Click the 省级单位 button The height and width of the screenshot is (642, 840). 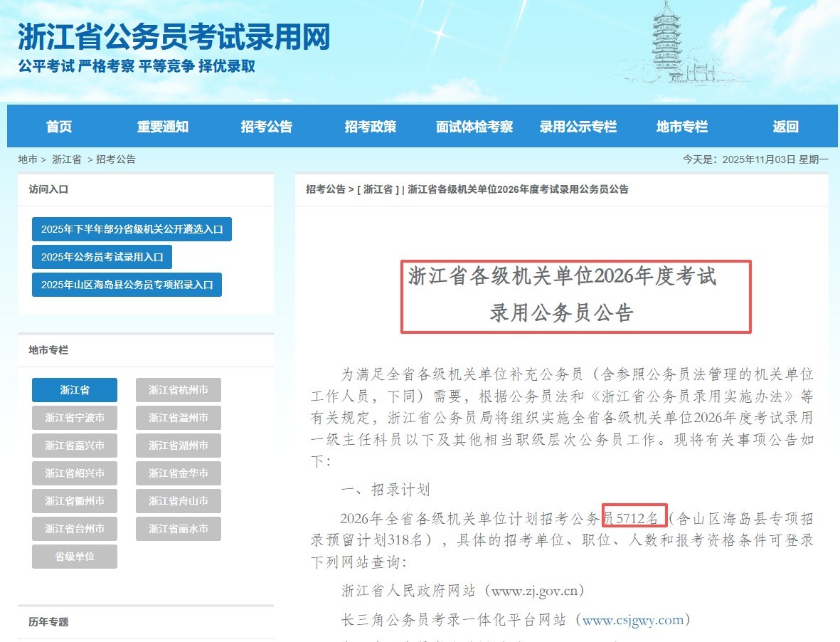75,557
